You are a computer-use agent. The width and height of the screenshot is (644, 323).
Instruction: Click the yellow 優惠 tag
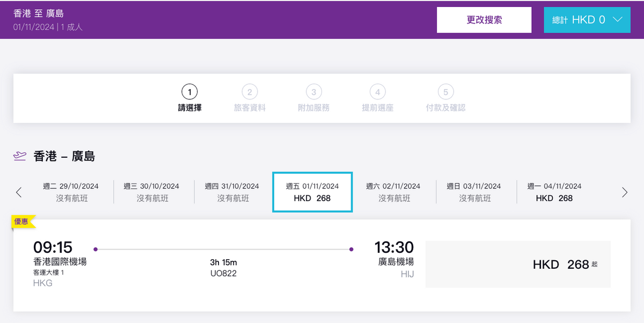pyautogui.click(x=23, y=221)
